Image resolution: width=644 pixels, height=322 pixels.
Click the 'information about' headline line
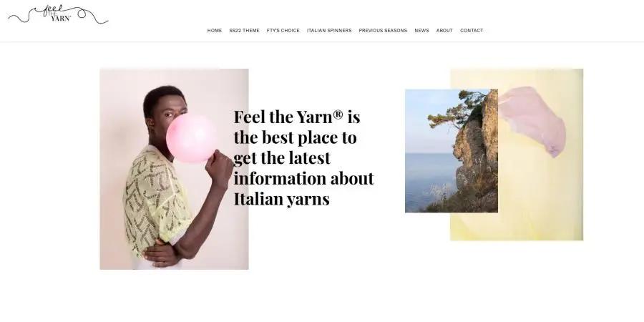[304, 179]
